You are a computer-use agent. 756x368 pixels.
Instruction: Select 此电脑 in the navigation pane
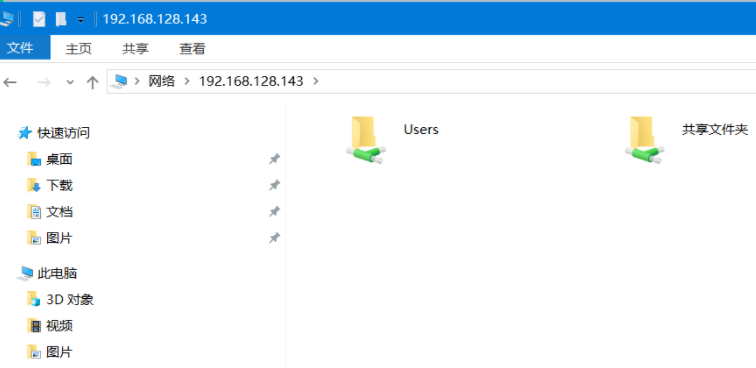pyautogui.click(x=57, y=273)
